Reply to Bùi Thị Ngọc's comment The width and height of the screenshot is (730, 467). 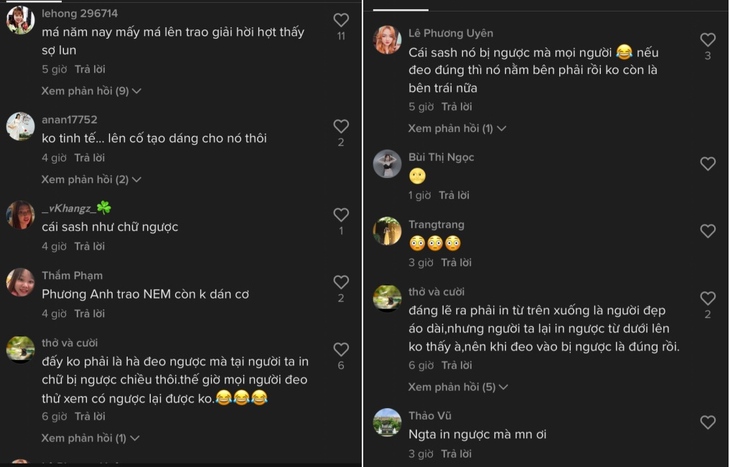[455, 195]
